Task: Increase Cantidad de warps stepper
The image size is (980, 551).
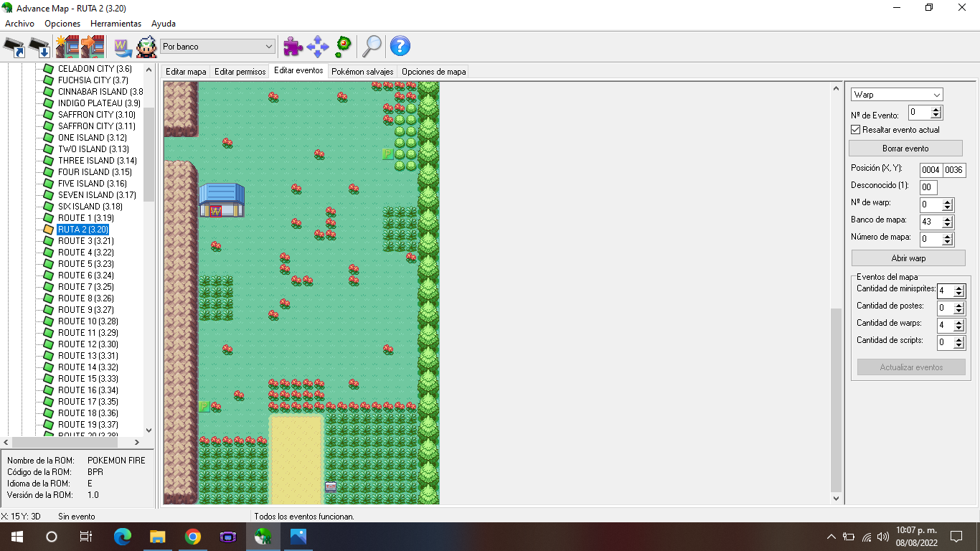Action: (x=959, y=322)
